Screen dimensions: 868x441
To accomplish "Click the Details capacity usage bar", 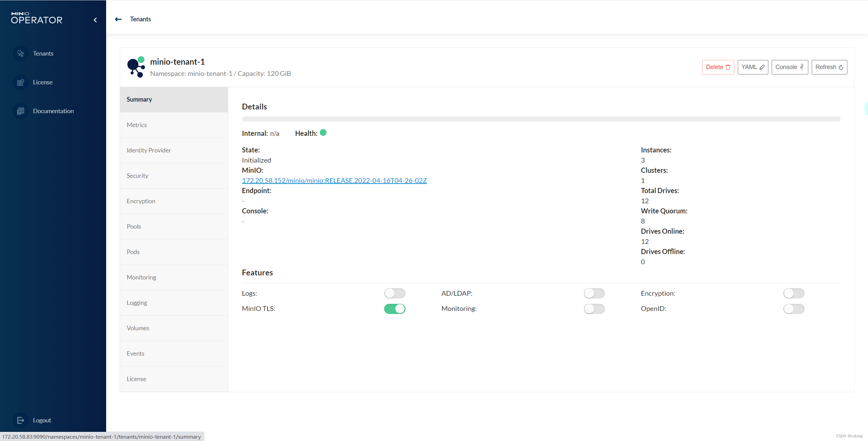I will click(541, 119).
